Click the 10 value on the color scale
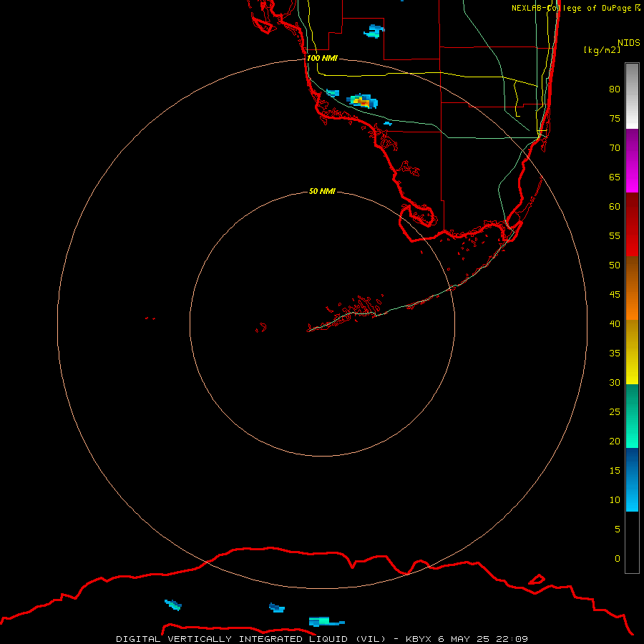 tap(615, 500)
